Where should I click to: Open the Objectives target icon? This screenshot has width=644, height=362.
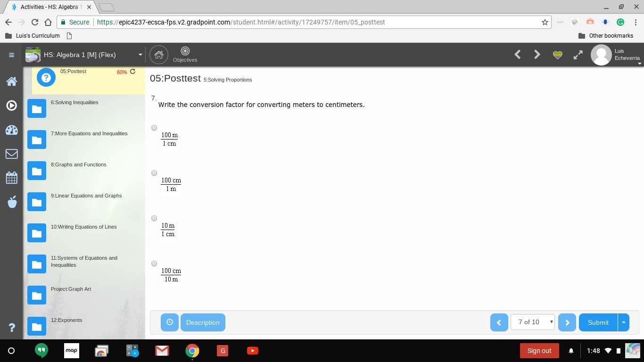(x=185, y=51)
